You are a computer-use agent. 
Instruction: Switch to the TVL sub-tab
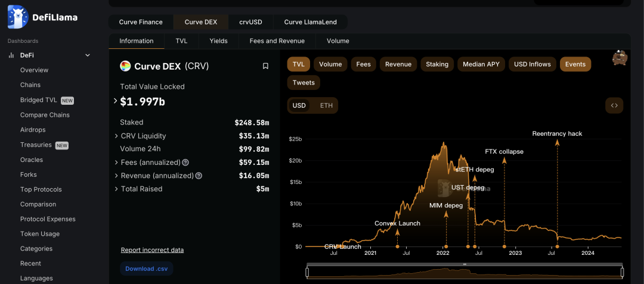tap(181, 41)
